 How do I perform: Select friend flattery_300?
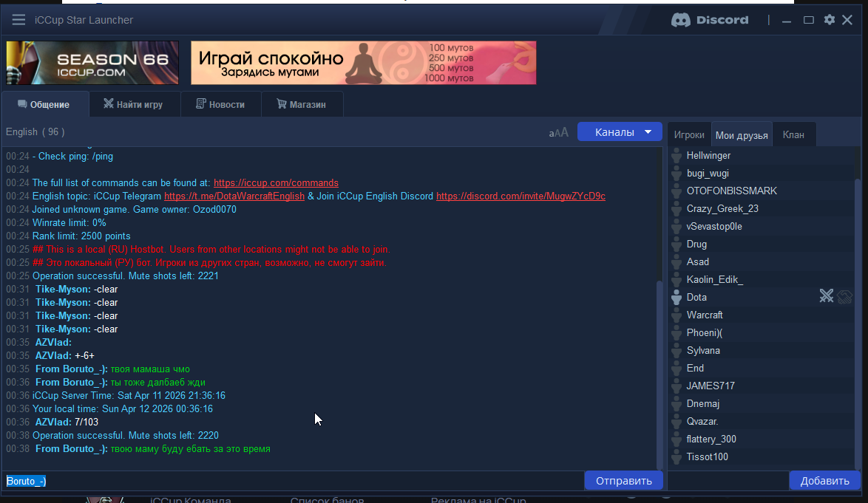(711, 439)
